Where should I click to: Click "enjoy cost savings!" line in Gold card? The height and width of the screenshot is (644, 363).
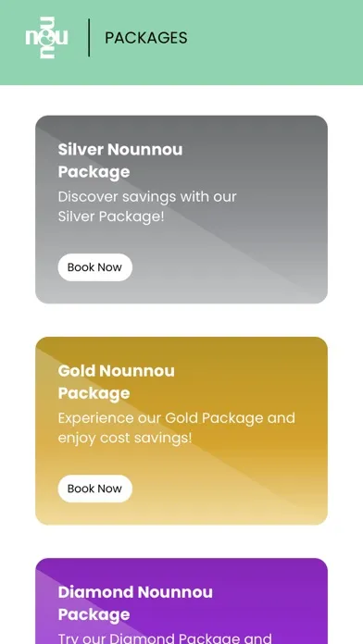125,439
